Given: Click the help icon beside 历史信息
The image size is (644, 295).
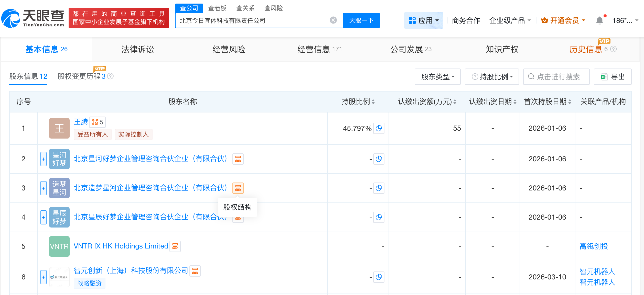Looking at the screenshot, I should [x=613, y=49].
